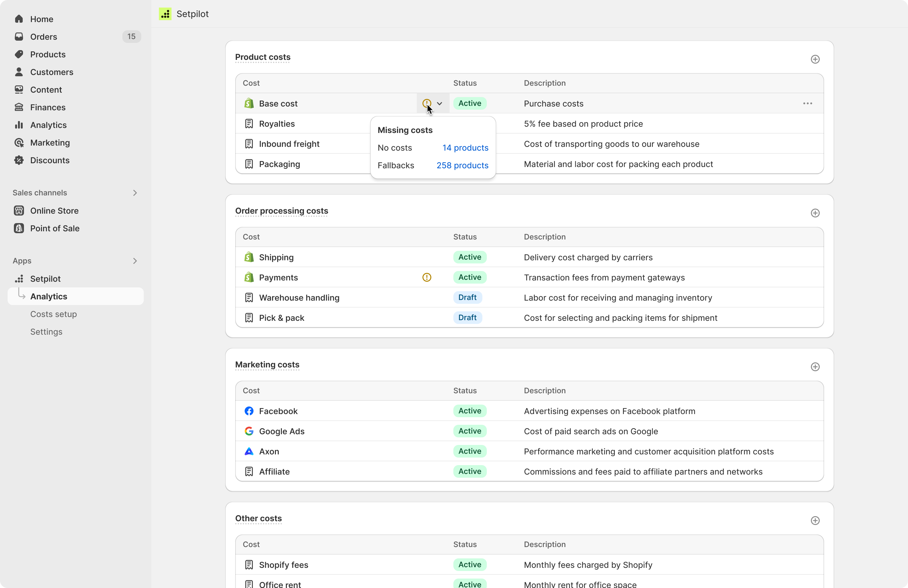Screen dimensions: 908x588
Task: Open the overflow menu on Base cost row
Action: (807, 103)
